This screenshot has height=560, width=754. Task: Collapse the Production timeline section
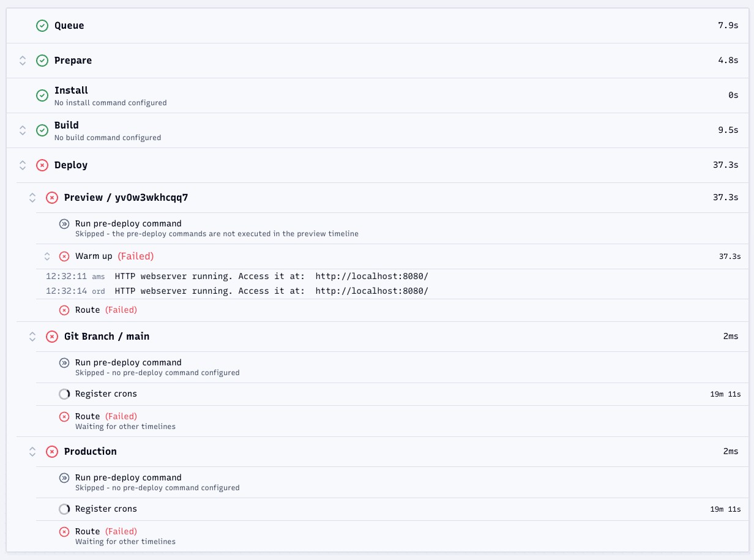point(32,452)
